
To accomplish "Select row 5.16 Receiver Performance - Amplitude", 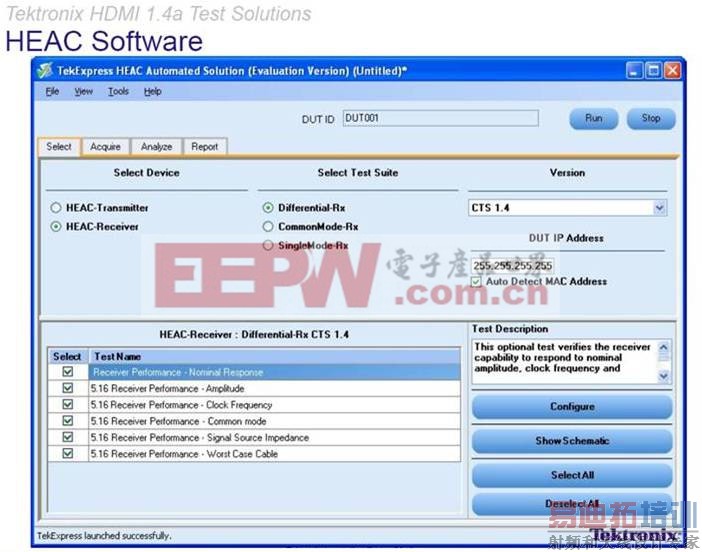I will click(x=274, y=389).
